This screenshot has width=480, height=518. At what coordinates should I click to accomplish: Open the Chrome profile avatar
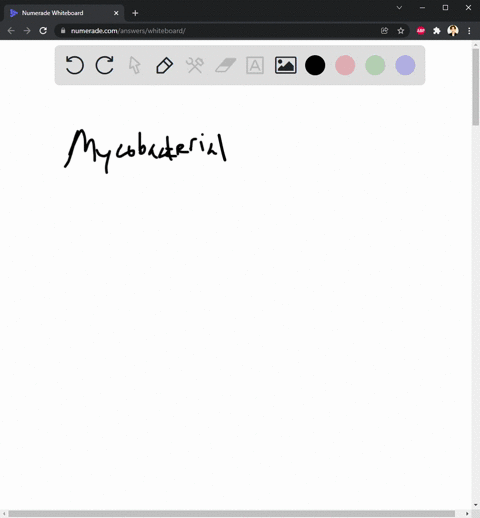coord(453,31)
